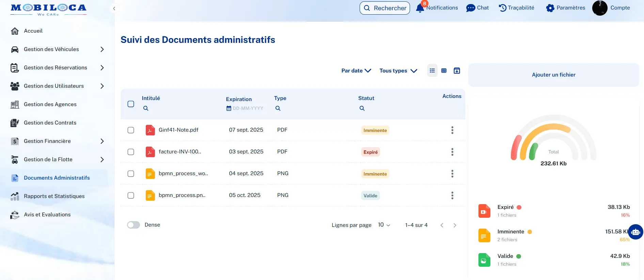Check the box for facture-INV-100 row
Image resolution: width=644 pixels, height=280 pixels.
click(x=131, y=152)
